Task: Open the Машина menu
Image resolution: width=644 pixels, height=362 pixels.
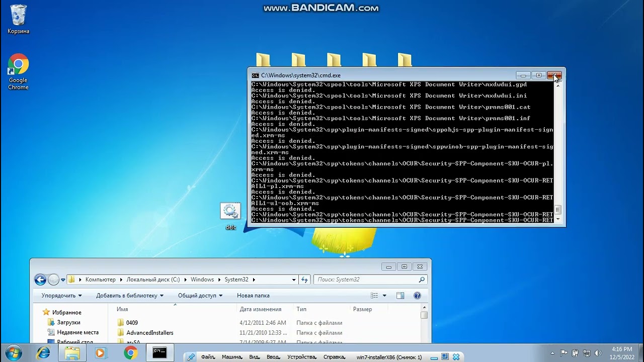Action: coord(232,357)
